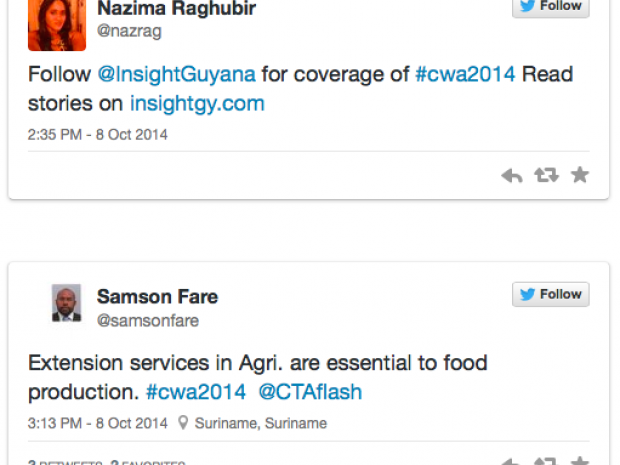This screenshot has height=465, width=620.
Task: Favorite Nazima Raghubir's tweet with the star
Action: click(x=580, y=176)
